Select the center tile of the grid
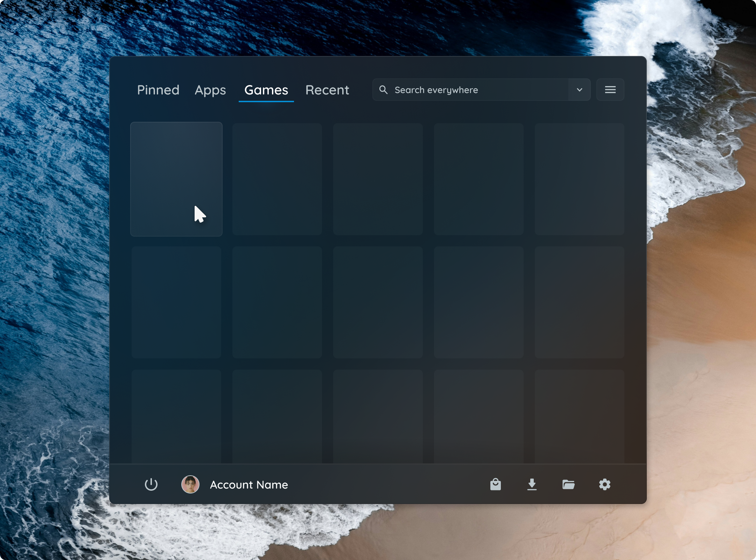The height and width of the screenshot is (560, 756). coord(378,302)
